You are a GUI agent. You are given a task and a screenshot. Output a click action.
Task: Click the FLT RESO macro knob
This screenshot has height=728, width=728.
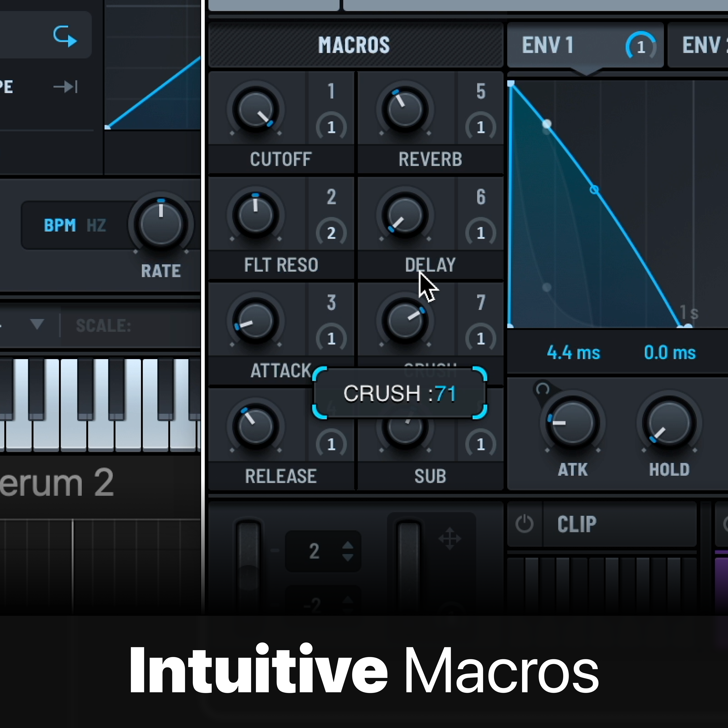[255, 215]
